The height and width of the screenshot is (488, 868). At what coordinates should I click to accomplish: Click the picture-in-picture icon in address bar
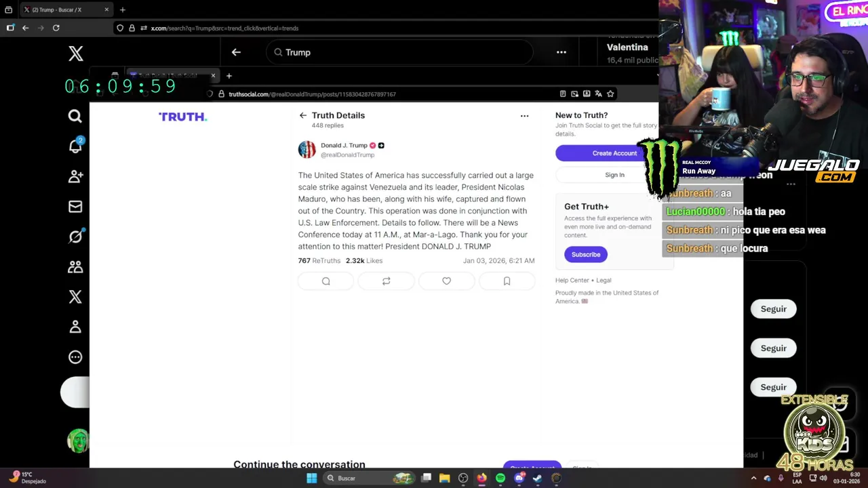(x=574, y=94)
